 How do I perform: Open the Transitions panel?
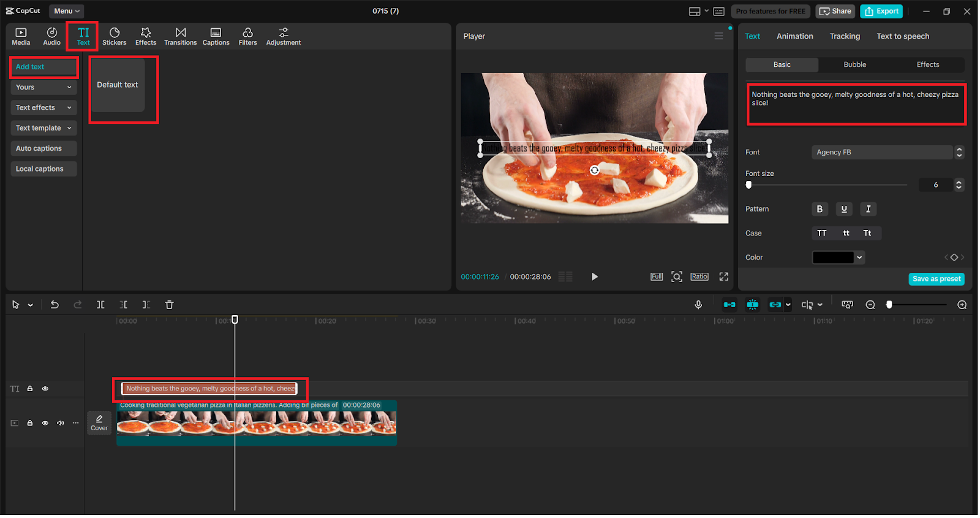pos(180,36)
